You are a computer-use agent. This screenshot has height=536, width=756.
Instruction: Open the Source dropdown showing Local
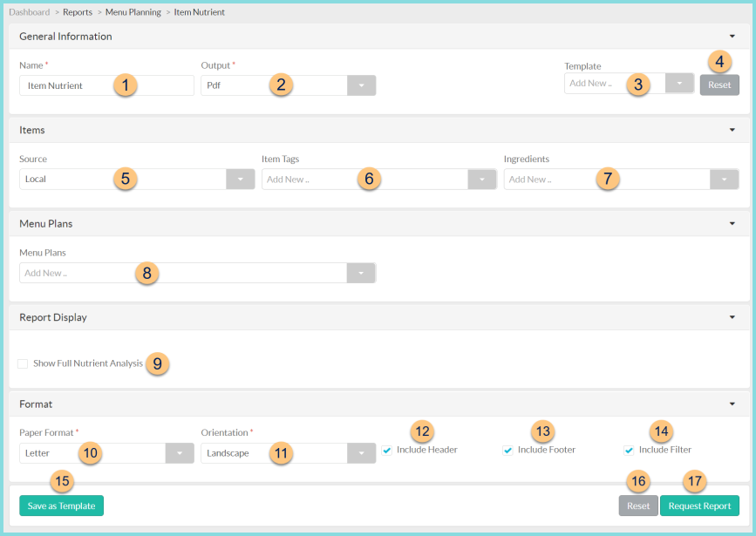pyautogui.click(x=240, y=179)
